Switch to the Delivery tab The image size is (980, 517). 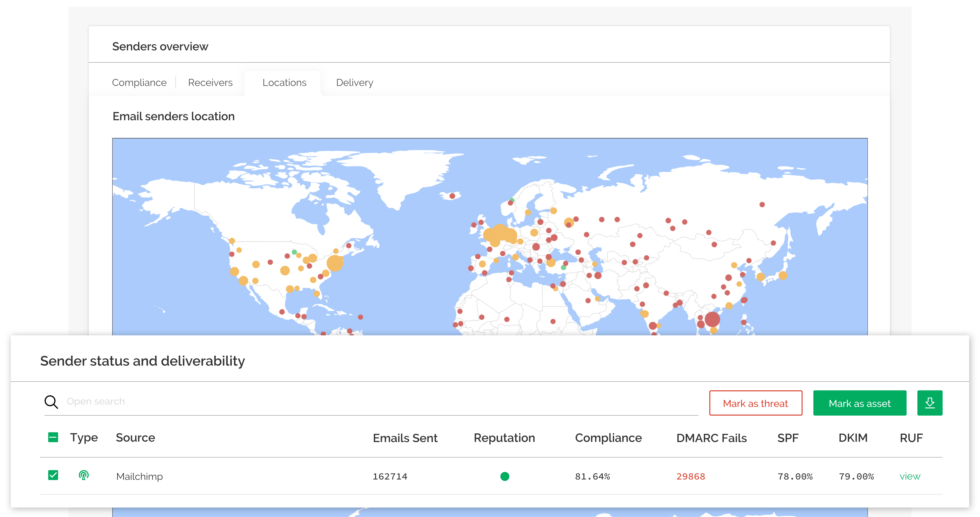point(354,82)
